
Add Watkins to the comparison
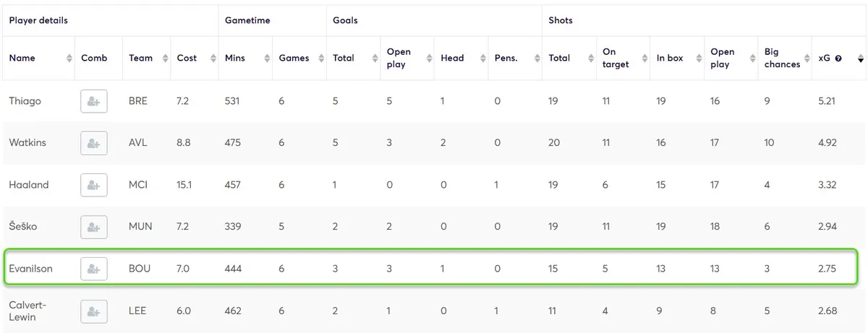point(93,143)
